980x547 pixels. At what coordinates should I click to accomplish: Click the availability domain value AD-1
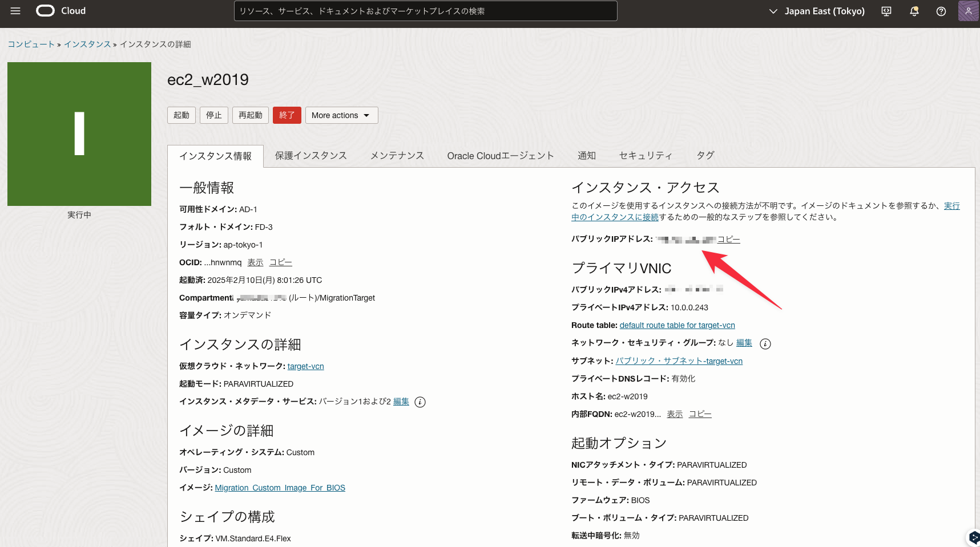(248, 209)
